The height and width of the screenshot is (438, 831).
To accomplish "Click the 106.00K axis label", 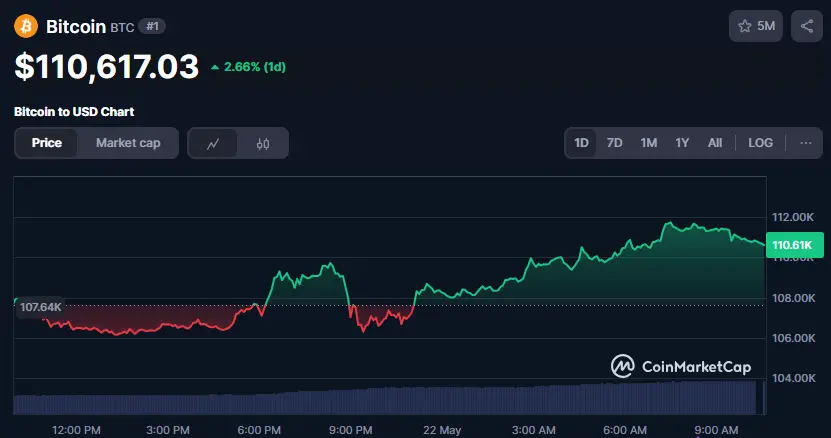I will point(793,338).
